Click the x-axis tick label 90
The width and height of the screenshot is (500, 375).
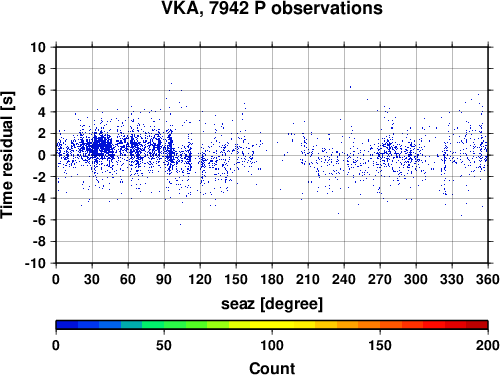(164, 279)
